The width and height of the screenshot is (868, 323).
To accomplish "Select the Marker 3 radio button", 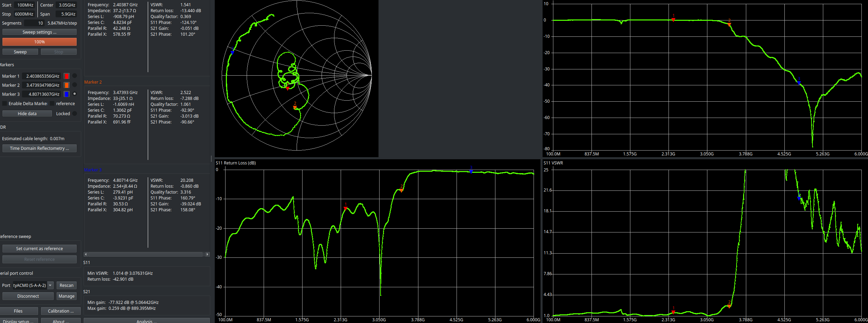I will click(x=75, y=94).
